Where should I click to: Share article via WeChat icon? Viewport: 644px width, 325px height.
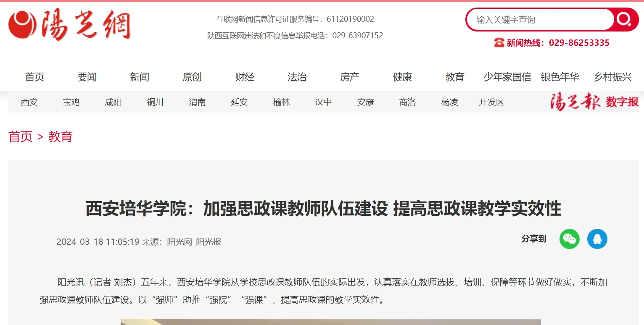569,239
